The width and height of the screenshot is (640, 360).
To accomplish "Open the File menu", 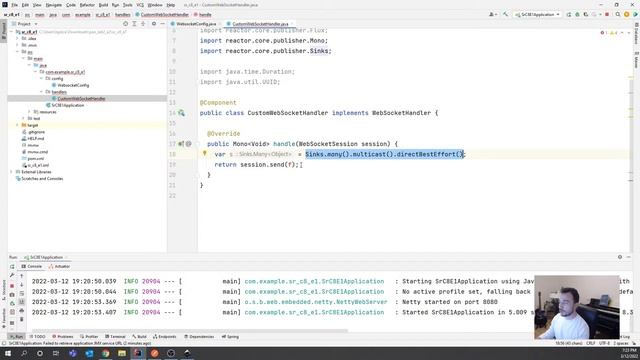I will click(x=14, y=5).
